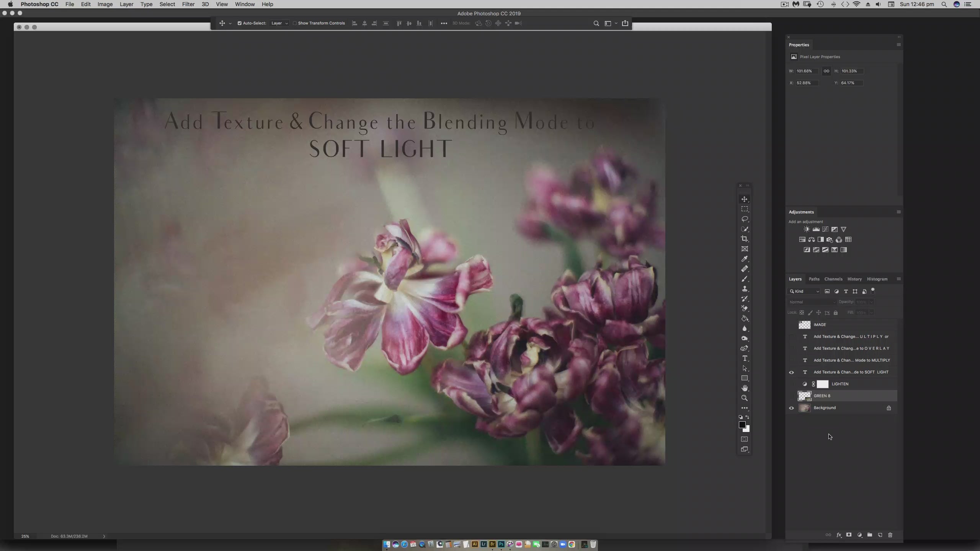Open the Auto-Select Layer dropdown

279,23
